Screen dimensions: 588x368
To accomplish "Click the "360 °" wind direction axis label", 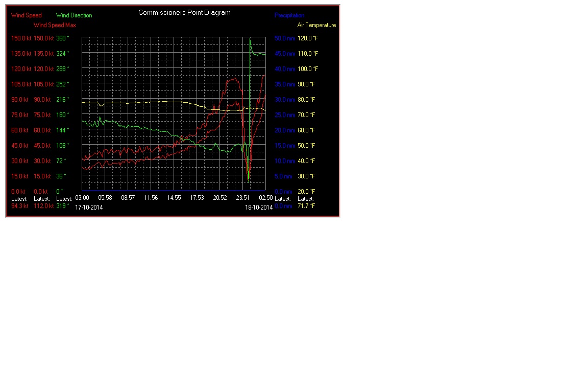I will (63, 38).
